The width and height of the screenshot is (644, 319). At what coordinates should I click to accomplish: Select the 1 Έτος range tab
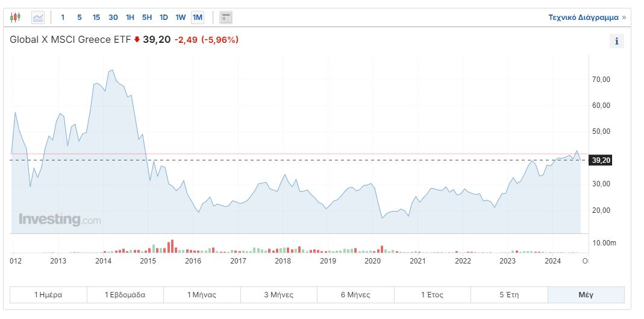coord(432,295)
